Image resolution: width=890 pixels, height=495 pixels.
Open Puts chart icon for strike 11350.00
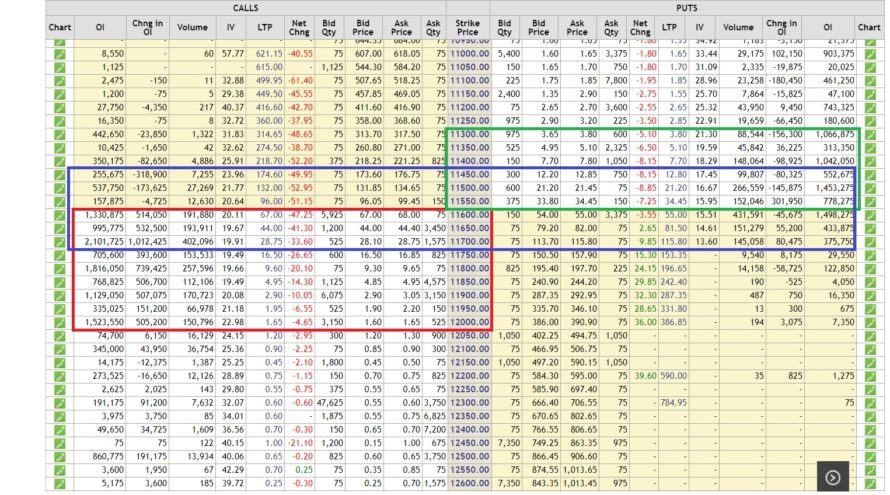pyautogui.click(x=870, y=148)
